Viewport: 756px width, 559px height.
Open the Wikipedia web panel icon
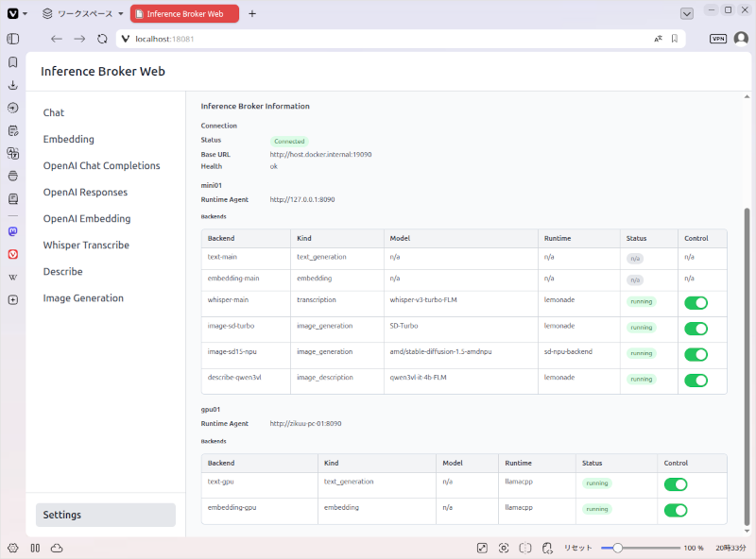(13, 277)
